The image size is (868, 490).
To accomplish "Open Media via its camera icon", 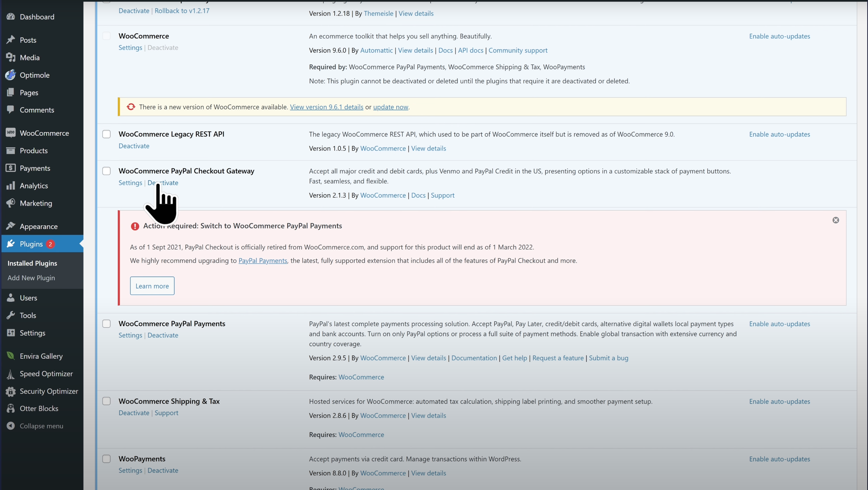I will point(11,57).
